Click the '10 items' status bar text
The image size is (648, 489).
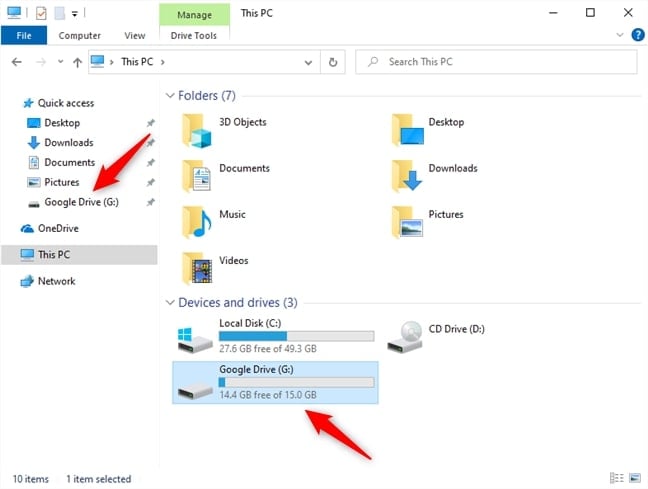point(31,479)
